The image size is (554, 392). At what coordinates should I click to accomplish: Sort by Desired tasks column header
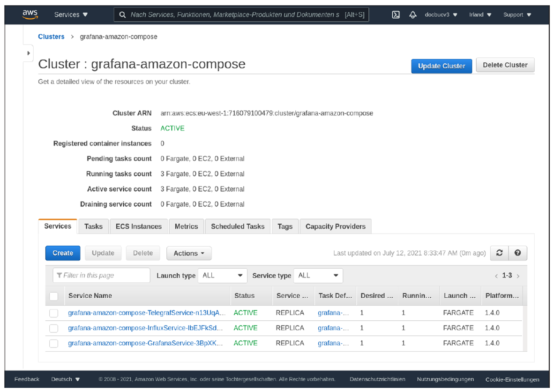[x=377, y=296]
